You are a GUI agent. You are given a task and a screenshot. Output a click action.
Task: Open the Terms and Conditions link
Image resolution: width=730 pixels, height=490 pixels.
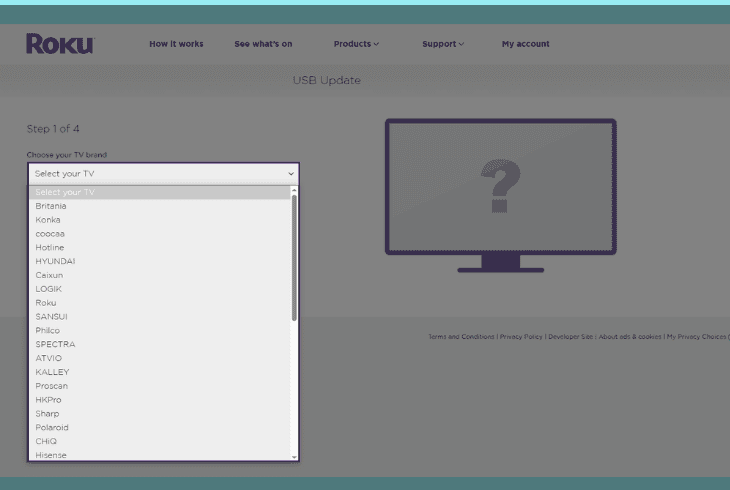pos(461,336)
